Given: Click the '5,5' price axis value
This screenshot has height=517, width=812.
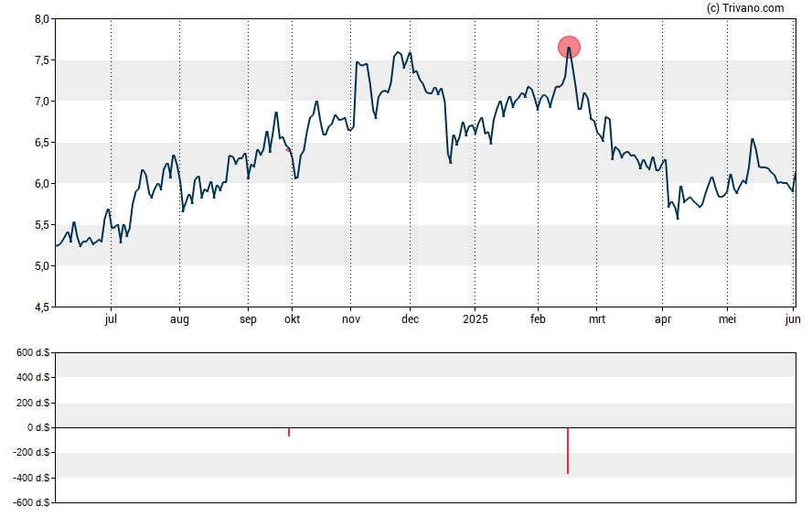Looking at the screenshot, I should coord(42,225).
